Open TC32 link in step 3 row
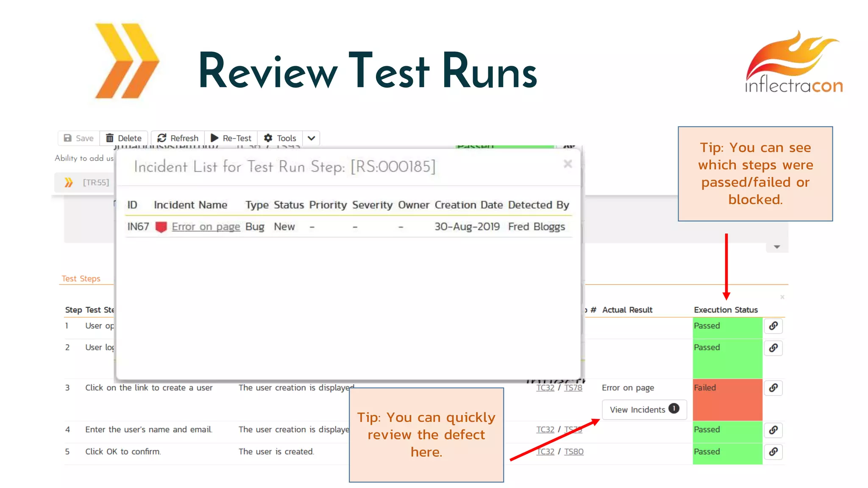This screenshot has height=488, width=868. tap(545, 388)
